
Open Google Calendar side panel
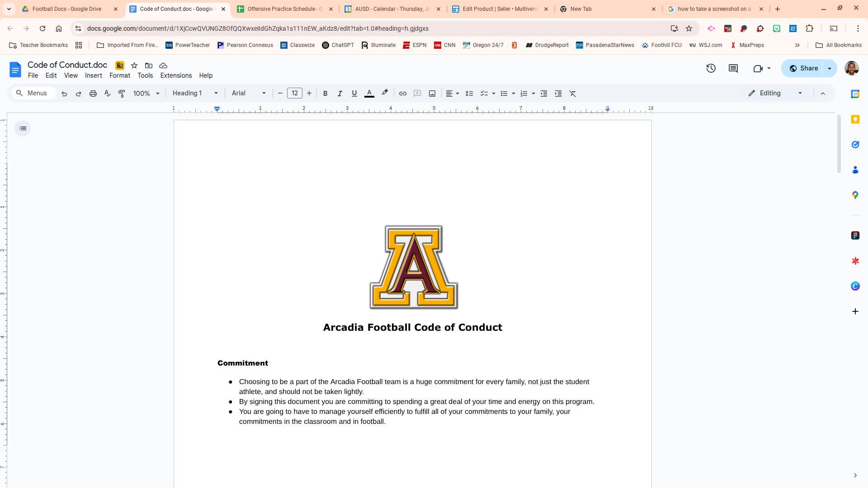coord(855,94)
